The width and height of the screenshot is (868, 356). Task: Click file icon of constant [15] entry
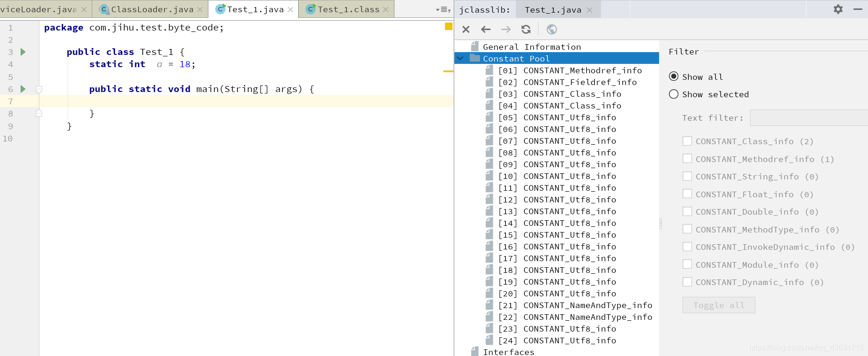point(489,234)
